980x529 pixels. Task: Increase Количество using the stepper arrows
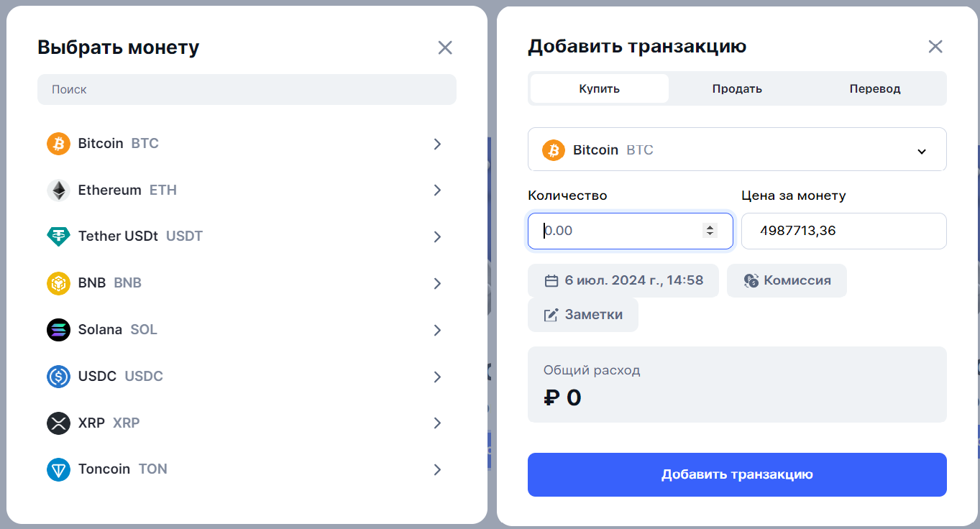710,227
